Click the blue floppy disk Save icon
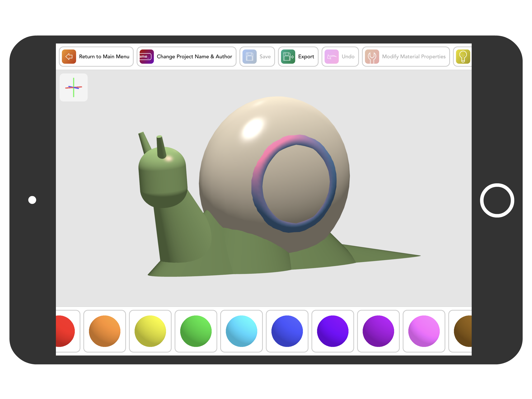The image size is (532, 399). [x=249, y=56]
